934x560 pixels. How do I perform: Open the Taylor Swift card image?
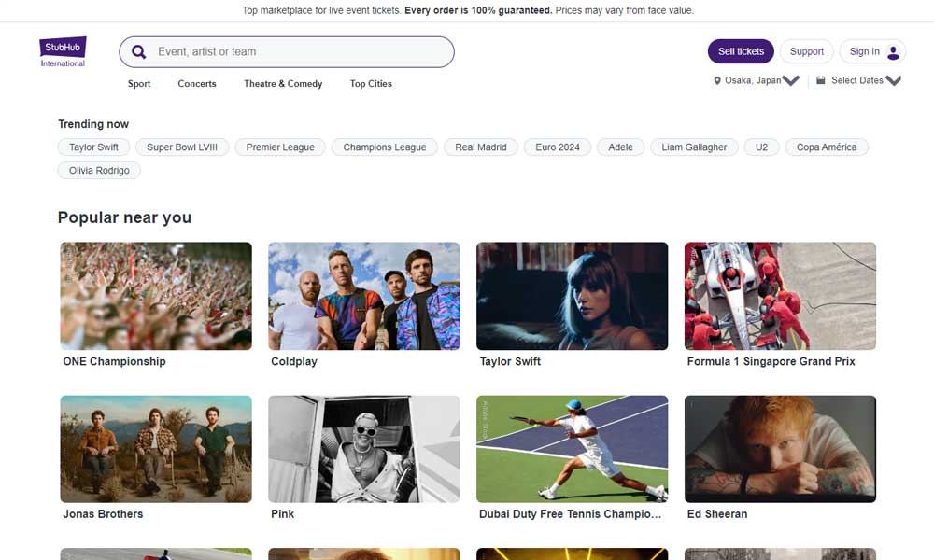click(572, 296)
